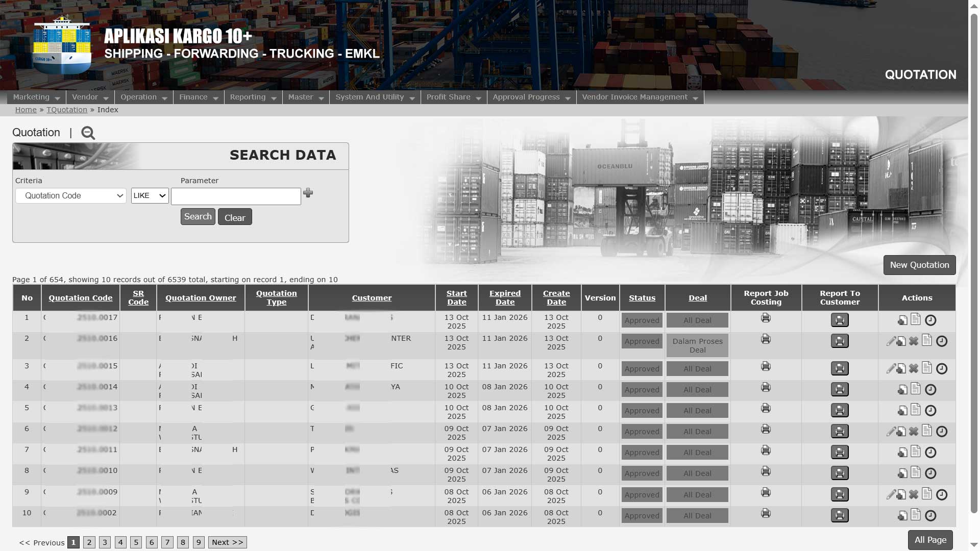Image resolution: width=980 pixels, height=551 pixels.
Task: Click the New Quotation button
Action: click(919, 265)
